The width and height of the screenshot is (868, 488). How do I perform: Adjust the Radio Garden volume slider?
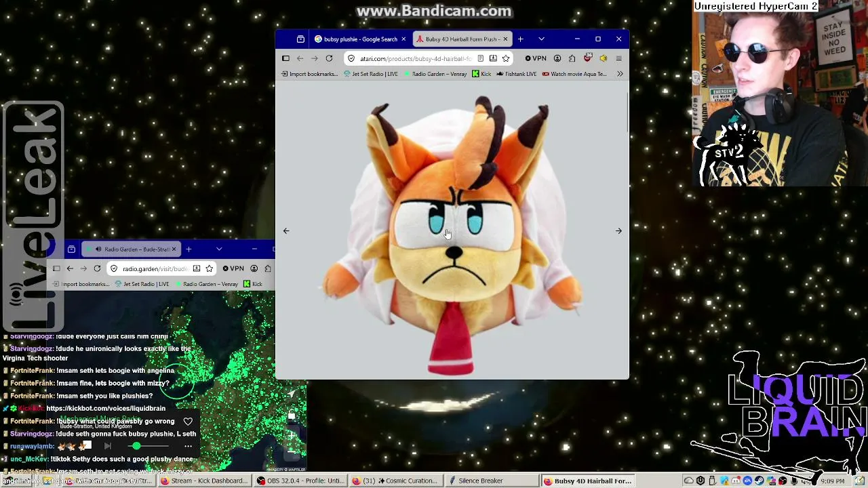point(149,446)
